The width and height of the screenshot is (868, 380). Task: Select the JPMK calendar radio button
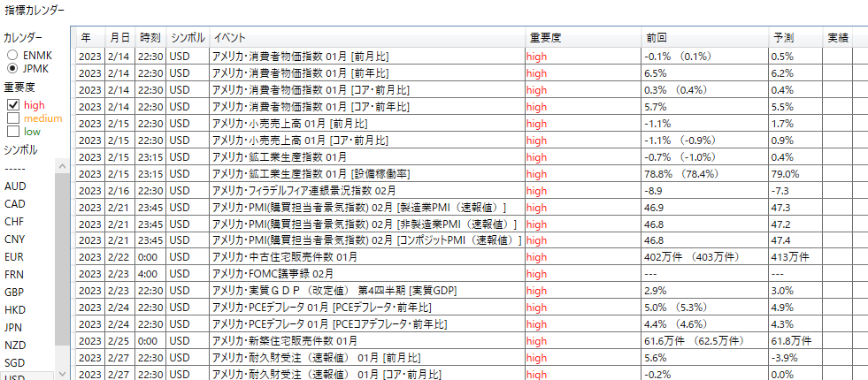coord(12,68)
